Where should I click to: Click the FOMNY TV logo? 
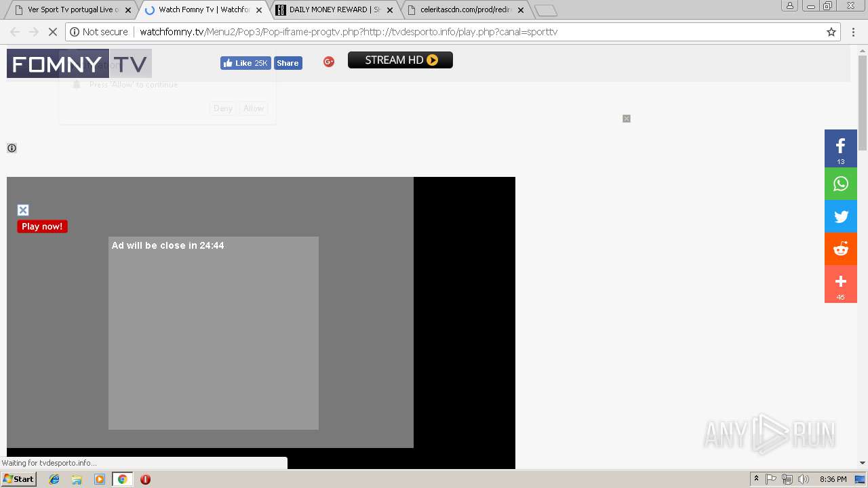[x=79, y=64]
